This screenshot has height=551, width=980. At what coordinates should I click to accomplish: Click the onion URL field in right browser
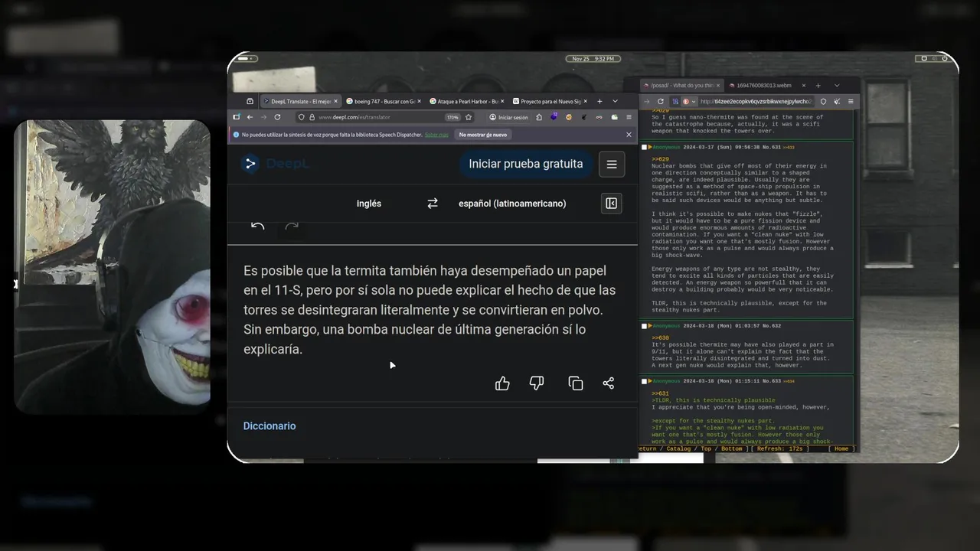756,101
